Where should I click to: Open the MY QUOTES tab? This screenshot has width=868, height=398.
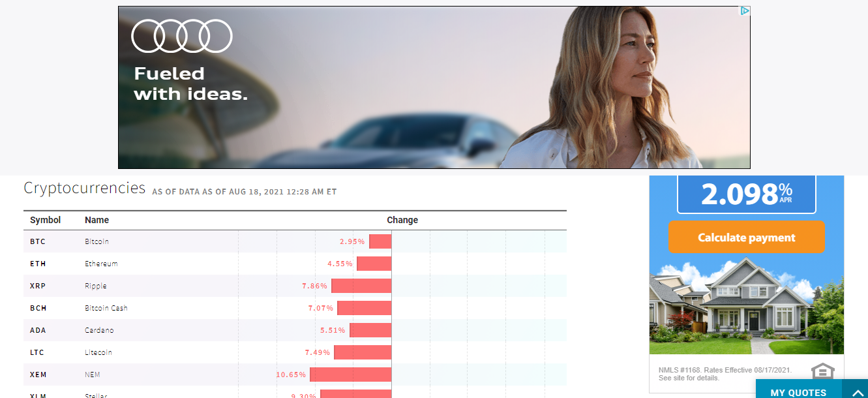tap(798, 392)
